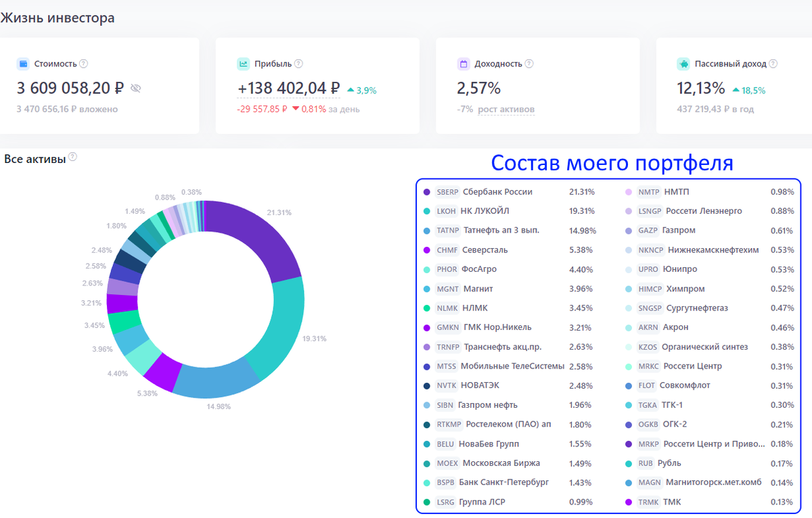
Task: Select the Нижнекамскнефтехим legend row
Action: click(710, 250)
